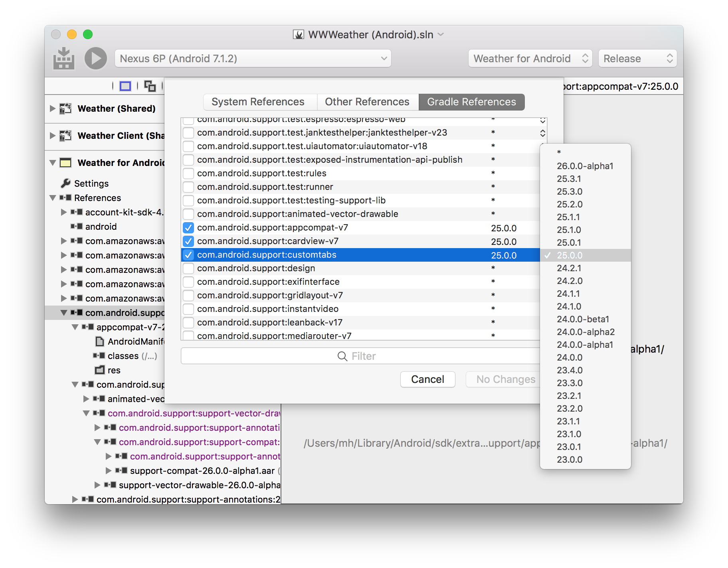728x568 pixels.
Task: Uncheck the appcompat-v7 checkbox
Action: (188, 228)
